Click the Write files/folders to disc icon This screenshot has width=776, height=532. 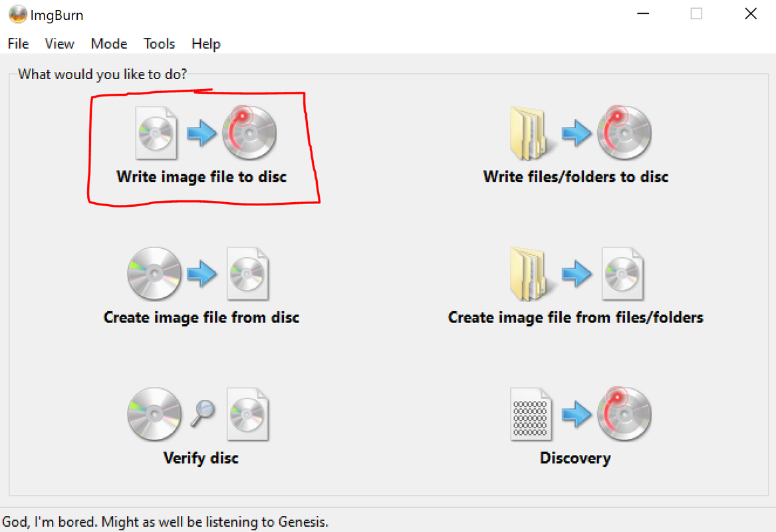[x=581, y=132]
